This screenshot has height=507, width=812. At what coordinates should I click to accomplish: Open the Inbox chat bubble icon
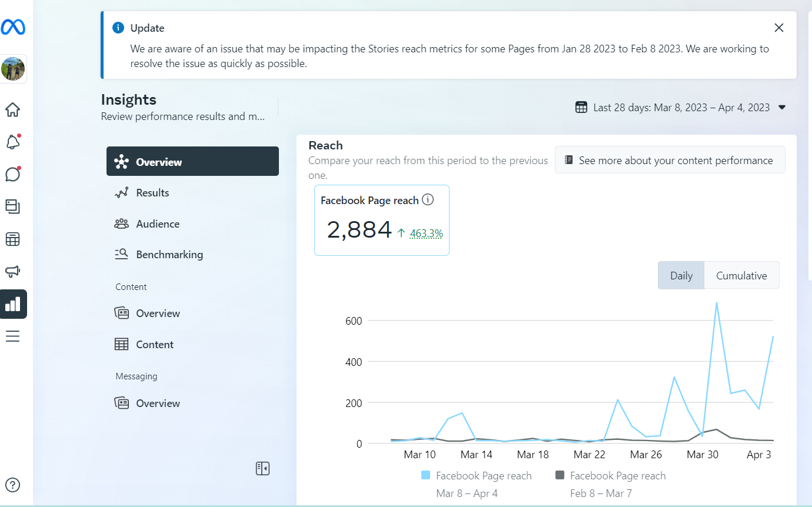[12, 174]
